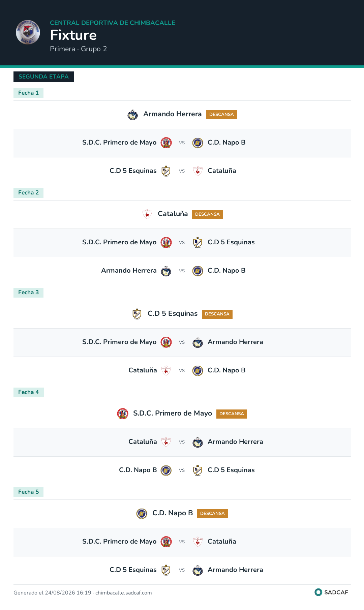The height and width of the screenshot is (610, 364).
Task: Click Primero de Mayo crest in Fecha 1
Action: [166, 143]
